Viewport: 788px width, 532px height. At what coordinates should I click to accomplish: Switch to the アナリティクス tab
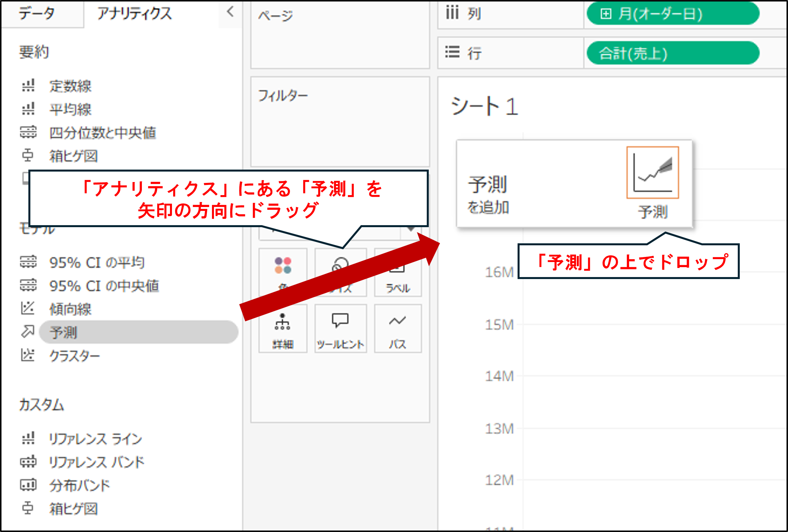pos(135,14)
